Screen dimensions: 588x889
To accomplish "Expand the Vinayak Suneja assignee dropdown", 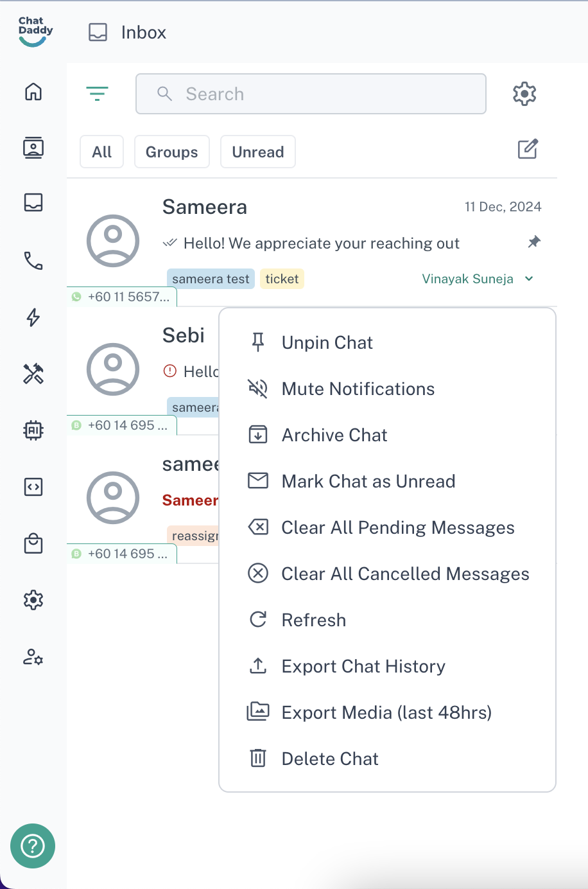I will [529, 279].
